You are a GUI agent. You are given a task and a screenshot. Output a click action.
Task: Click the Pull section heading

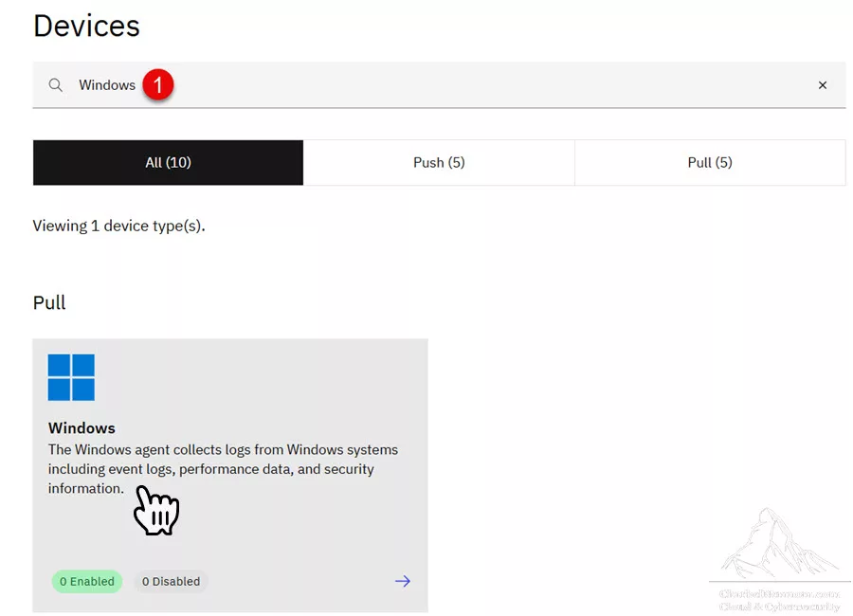(49, 302)
